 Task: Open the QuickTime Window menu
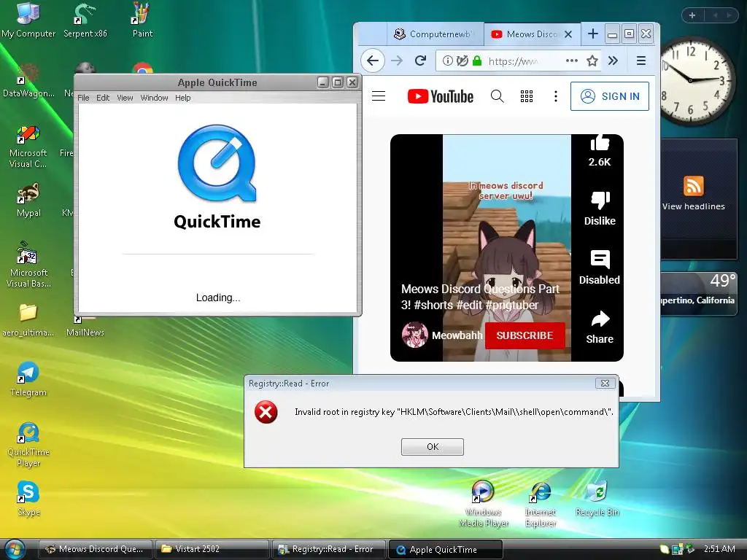pos(154,98)
